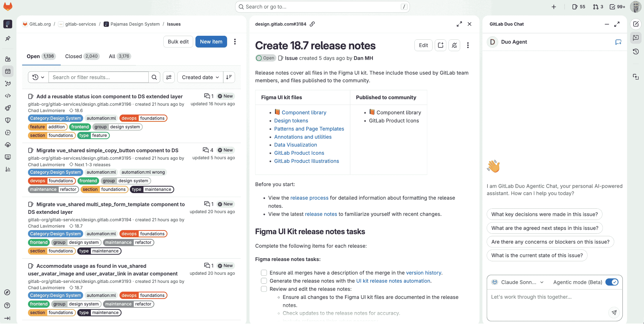Screen dimensions: 644x324
Task: Open the issue's more actions menu
Action: (468, 45)
